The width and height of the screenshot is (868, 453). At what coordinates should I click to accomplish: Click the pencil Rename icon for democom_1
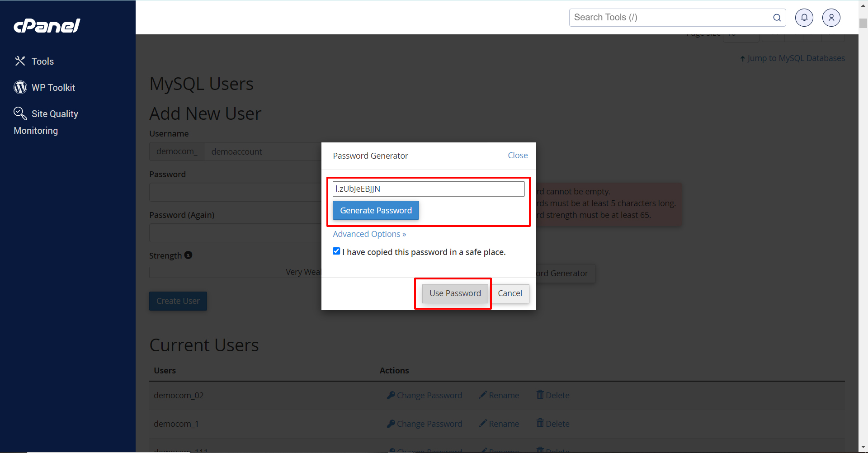click(x=483, y=424)
